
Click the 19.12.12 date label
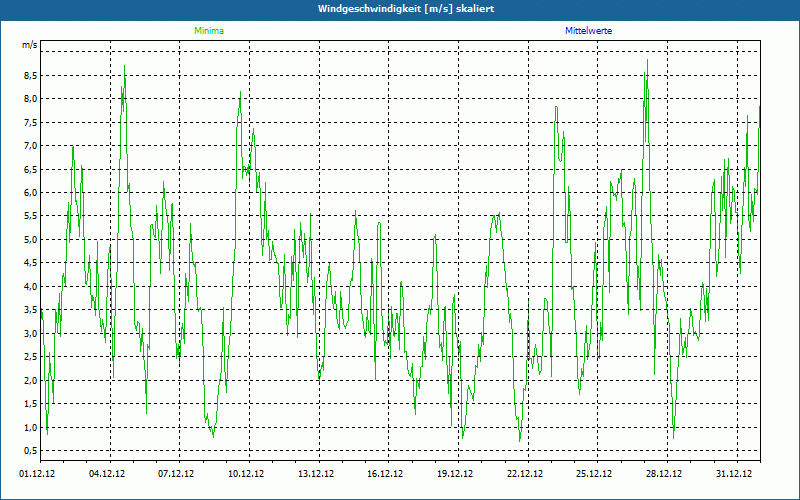455,474
